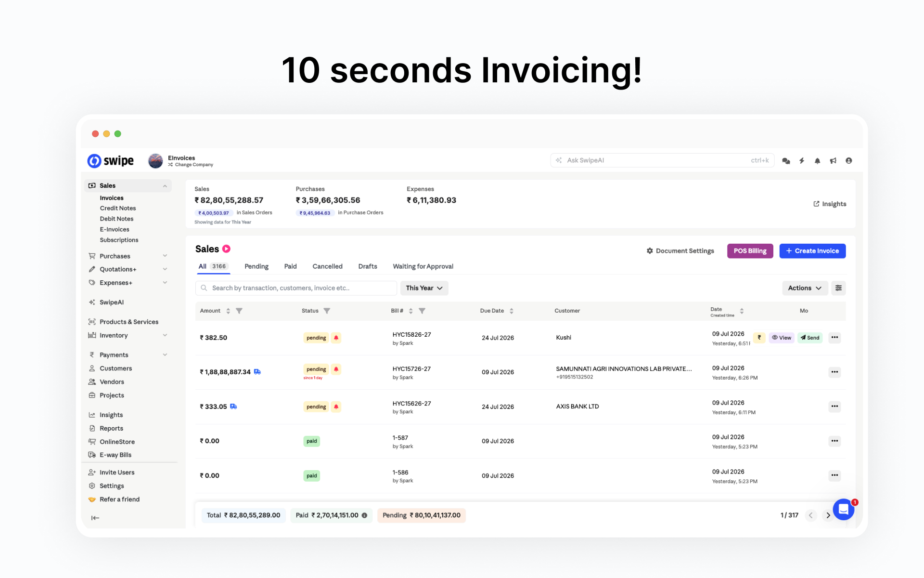Play the Sales tutorial video icon
Screen dimensions: 924x578
click(226, 249)
